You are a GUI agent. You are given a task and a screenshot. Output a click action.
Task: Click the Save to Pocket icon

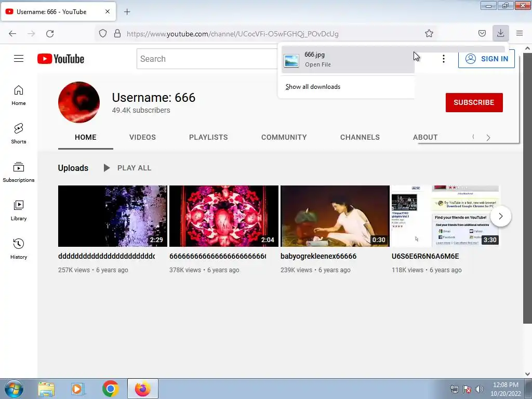(x=482, y=34)
